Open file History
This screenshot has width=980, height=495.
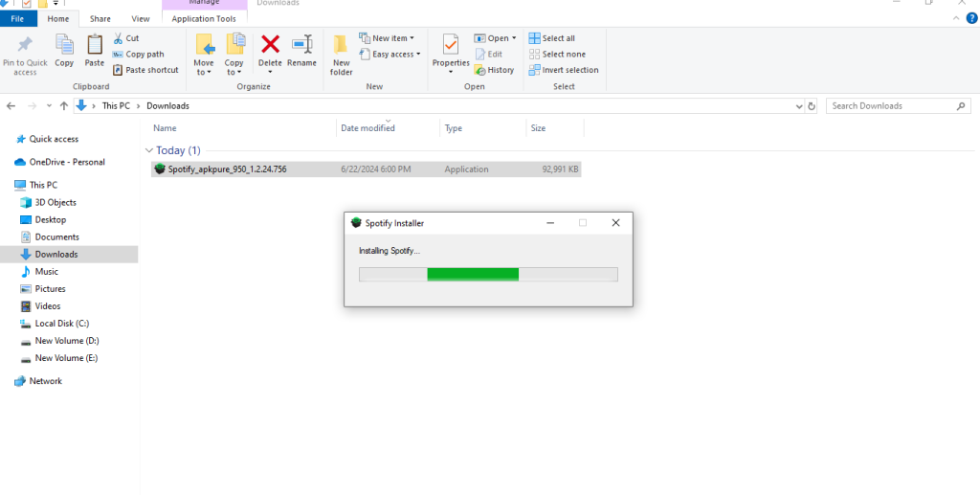(494, 70)
